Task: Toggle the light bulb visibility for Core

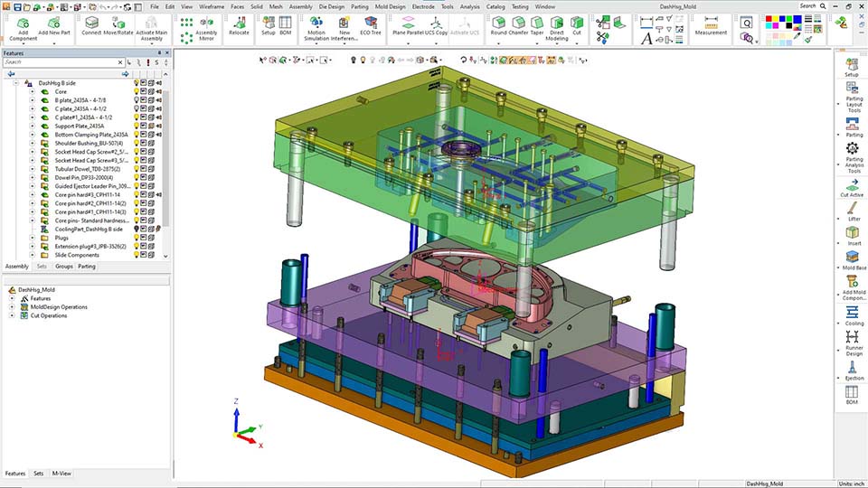Action: 137,91
